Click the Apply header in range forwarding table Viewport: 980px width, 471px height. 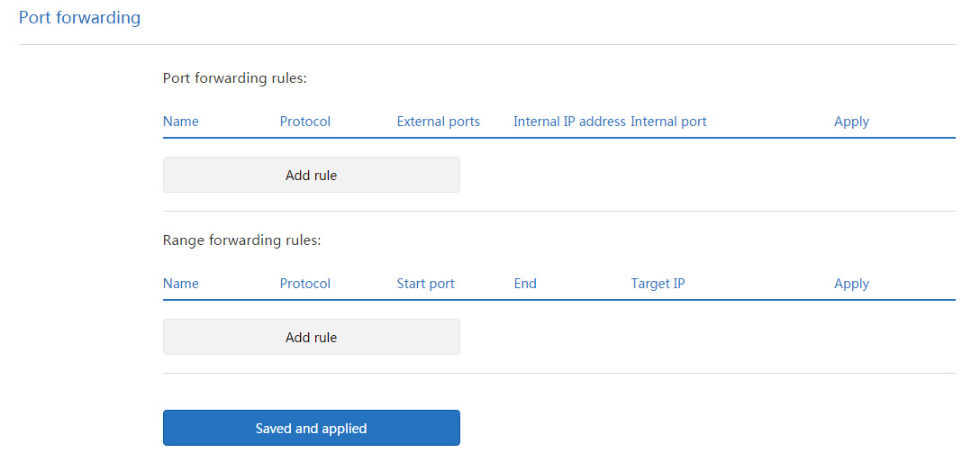(x=851, y=285)
